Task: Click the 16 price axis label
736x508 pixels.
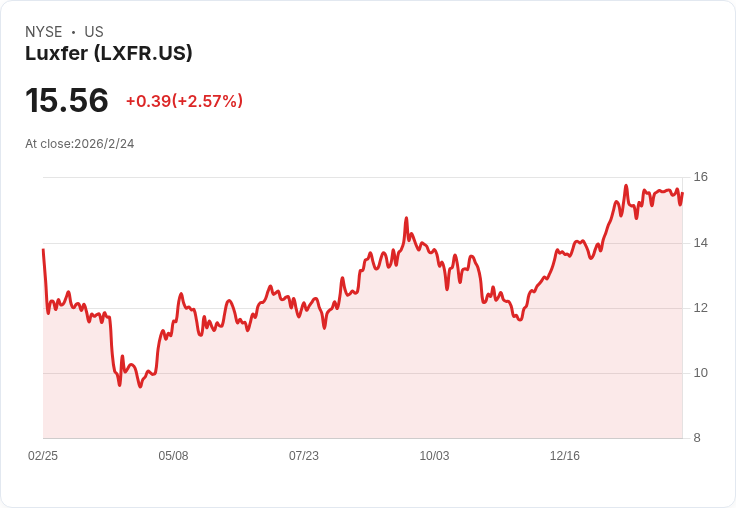Action: click(700, 177)
